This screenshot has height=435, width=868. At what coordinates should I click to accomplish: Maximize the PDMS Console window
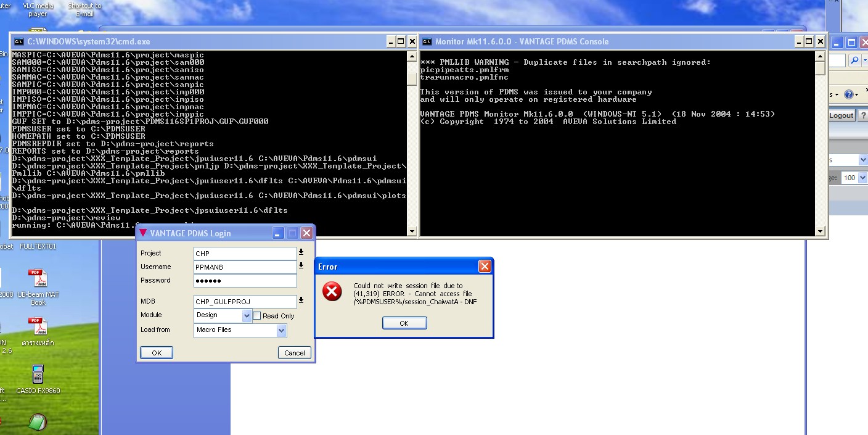(809, 41)
